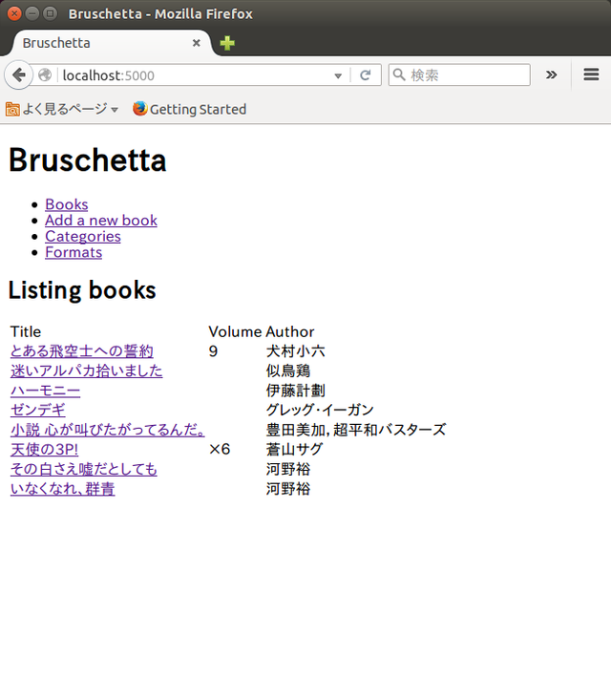
Task: Click author 似鳥鶏
Action: [288, 371]
